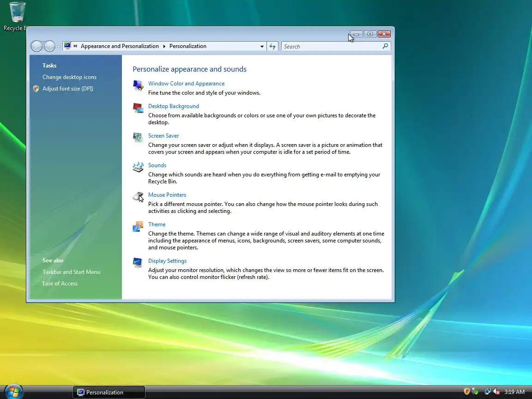532x399 pixels.
Task: Click the security shield tray icon
Action: [x=467, y=392]
